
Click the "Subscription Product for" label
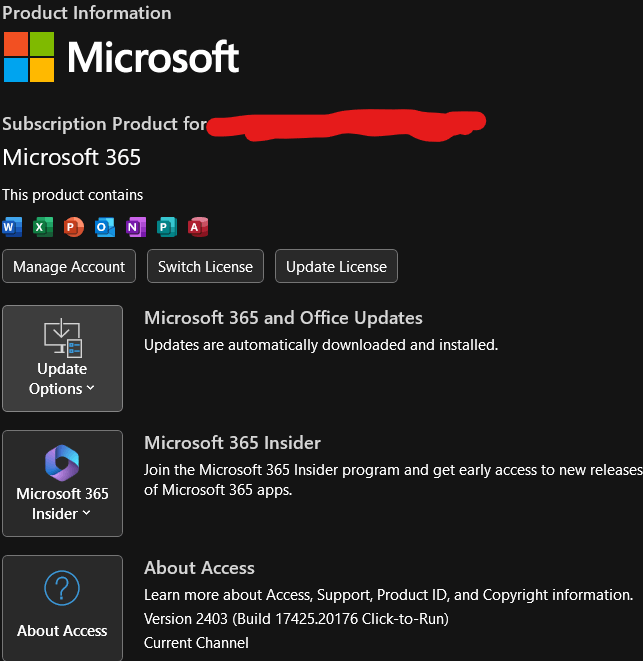105,124
